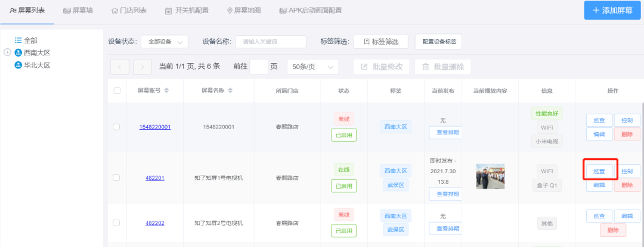Check the row for 1548220001
The width and height of the screenshot is (644, 247).
click(116, 127)
